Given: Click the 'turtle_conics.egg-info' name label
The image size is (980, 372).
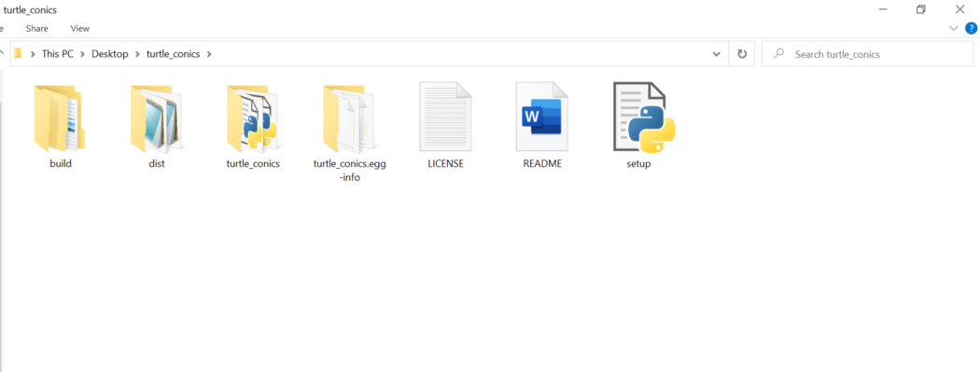Looking at the screenshot, I should [349, 171].
